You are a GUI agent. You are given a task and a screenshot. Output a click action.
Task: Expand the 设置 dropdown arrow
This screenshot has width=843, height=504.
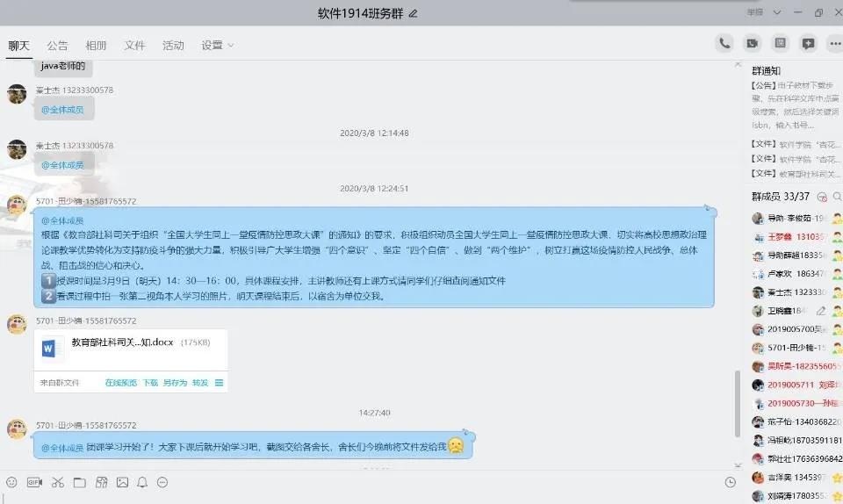pos(231,46)
